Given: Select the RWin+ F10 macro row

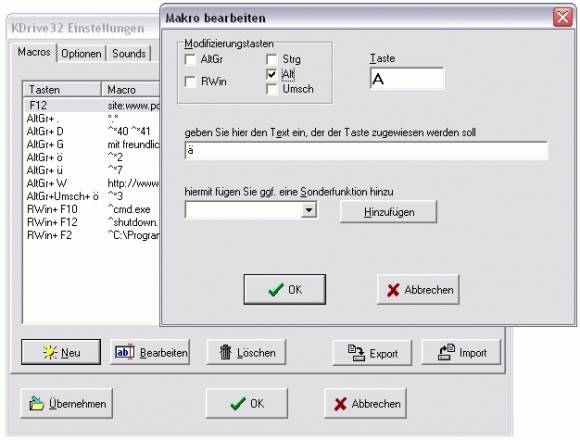Looking at the screenshot, I should 92,209.
